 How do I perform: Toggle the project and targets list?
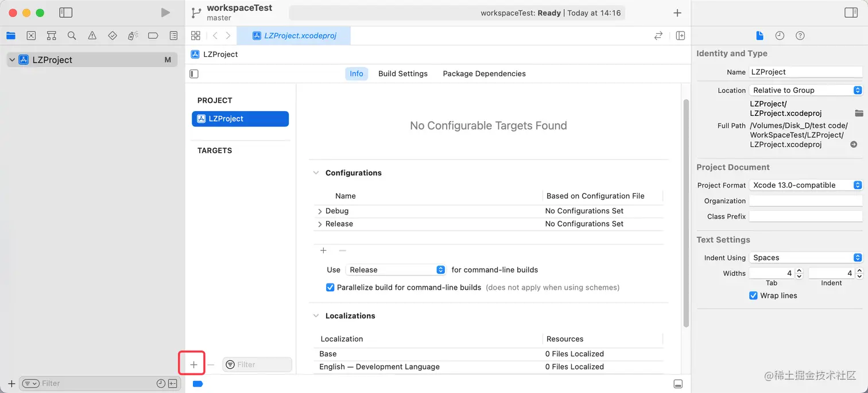(194, 73)
